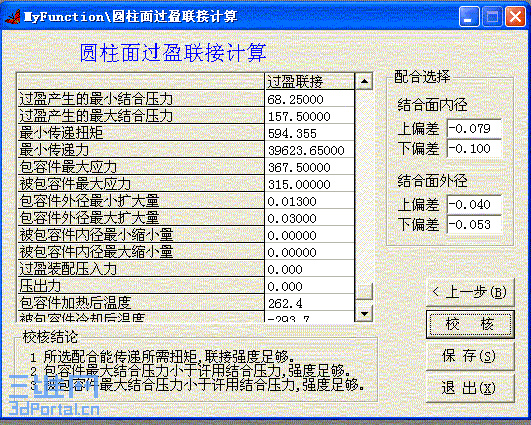This screenshot has width=531, height=425.
Task: Select row 过盈产生的最小结合压力
Action: coord(186,99)
